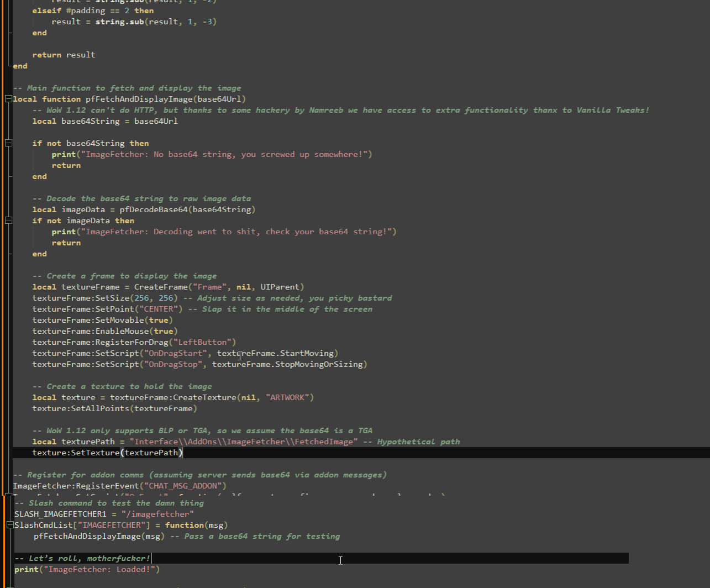Click the comment mentioning 'Vanilla Tweaks!'

[341, 110]
